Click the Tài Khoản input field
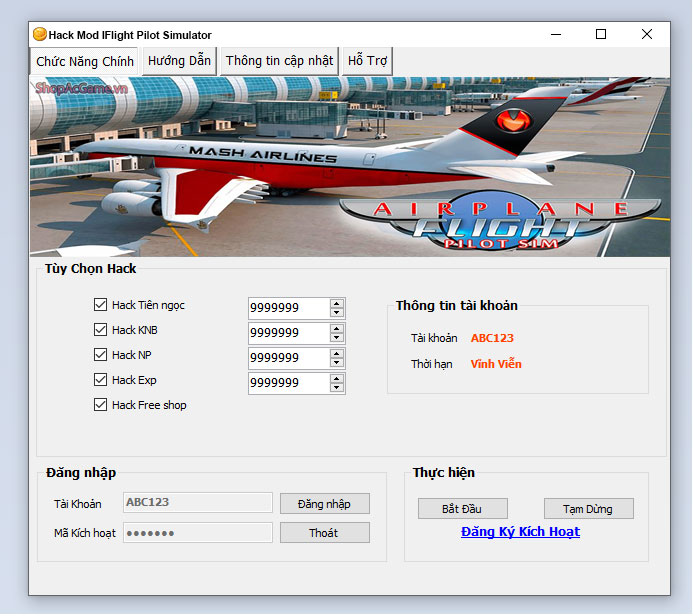The width and height of the screenshot is (693, 616). [x=198, y=502]
